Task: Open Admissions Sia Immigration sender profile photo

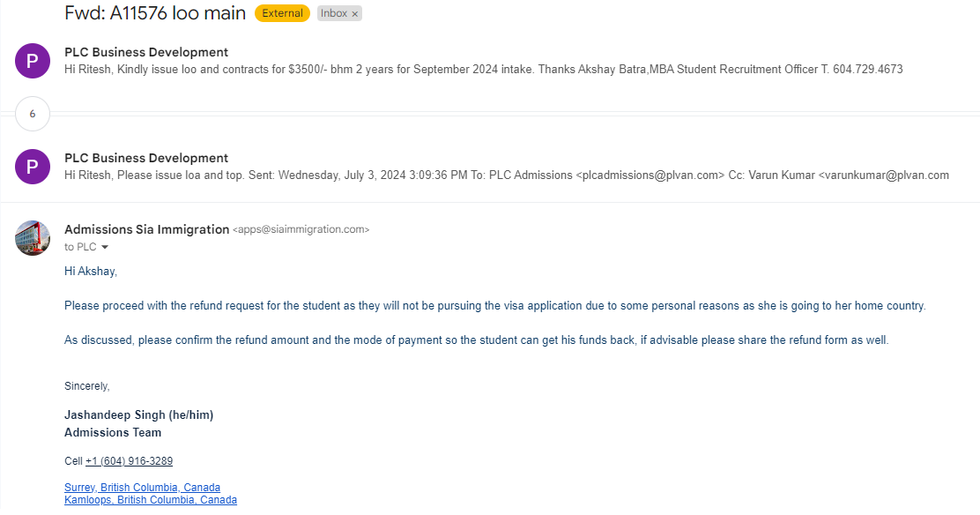Action: [33, 238]
